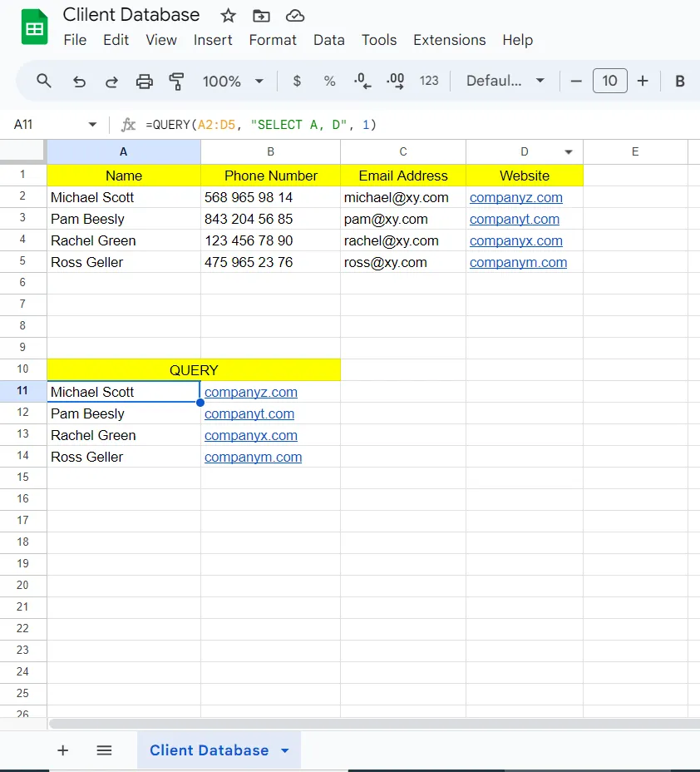Select column E header
Screen dimensions: 700x772
[635, 151]
